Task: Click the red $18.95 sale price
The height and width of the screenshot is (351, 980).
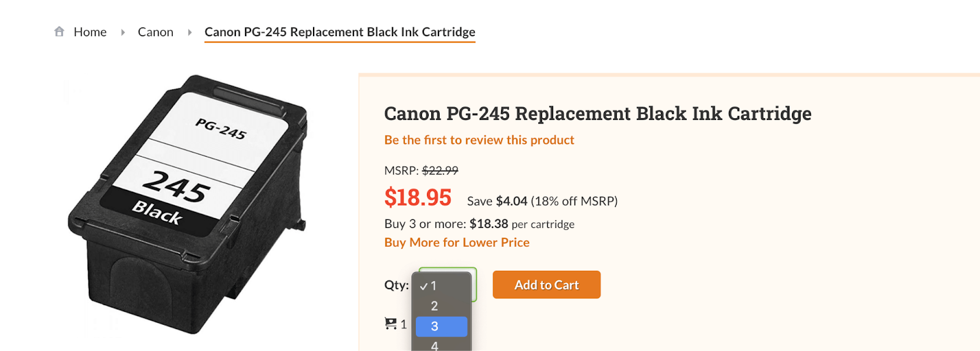Action: click(x=418, y=198)
